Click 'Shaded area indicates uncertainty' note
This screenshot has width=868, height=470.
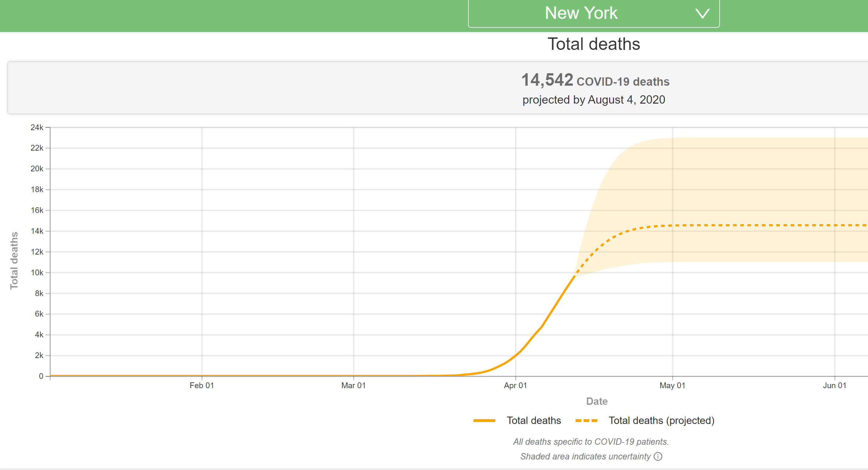tap(585, 456)
